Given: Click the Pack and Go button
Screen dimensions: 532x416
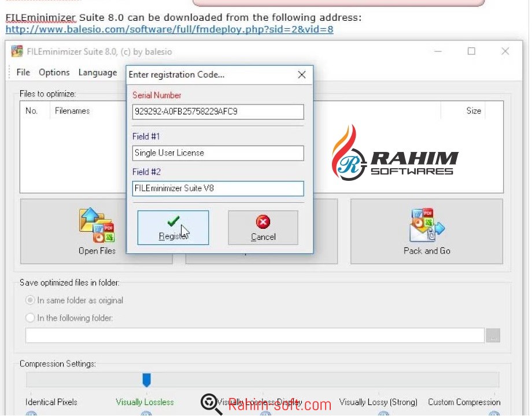Looking at the screenshot, I should 427,231.
